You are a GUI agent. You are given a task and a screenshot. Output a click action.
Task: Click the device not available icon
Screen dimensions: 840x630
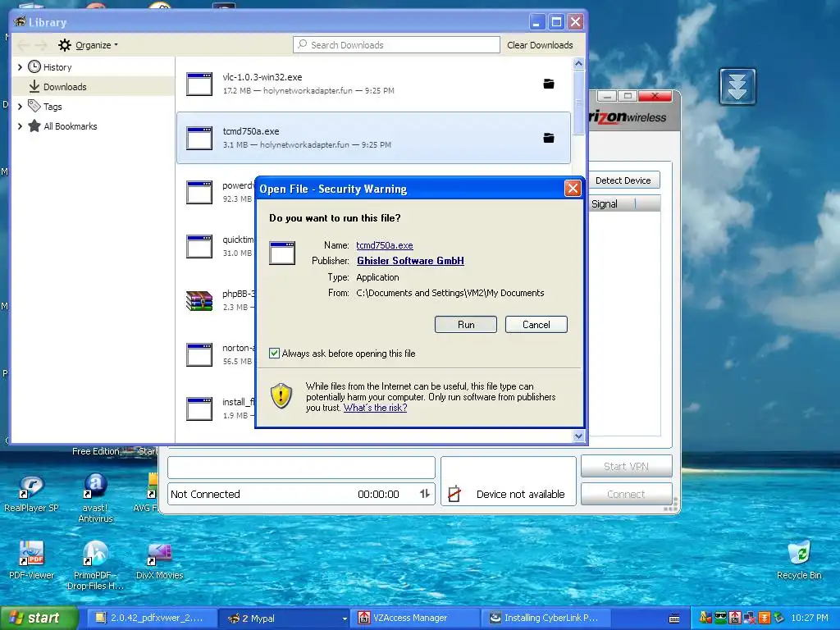point(454,493)
